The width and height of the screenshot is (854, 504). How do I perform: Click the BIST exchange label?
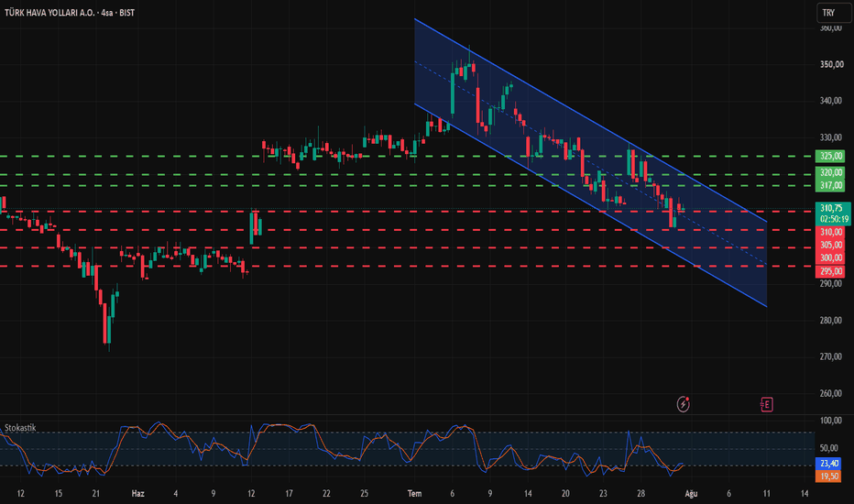(126, 13)
